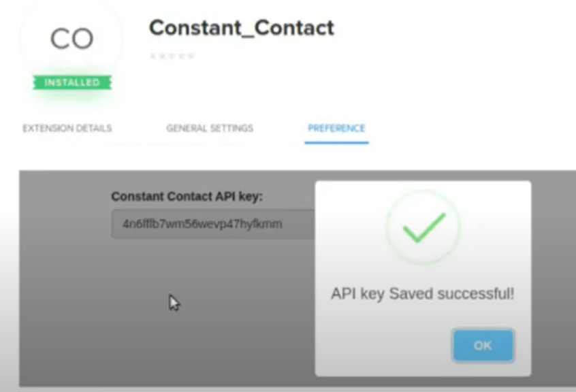
Task: Click the Constant_Contact extension title
Action: 242,28
